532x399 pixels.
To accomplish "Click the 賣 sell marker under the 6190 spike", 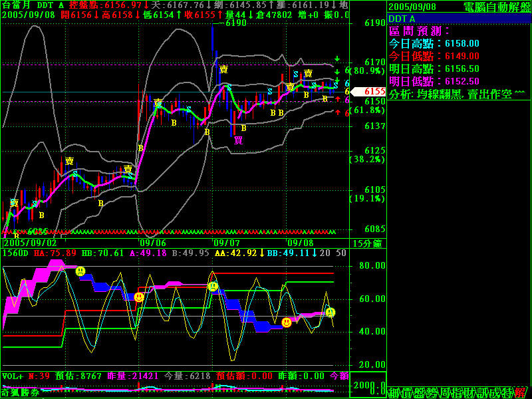I will pyautogui.click(x=223, y=69).
